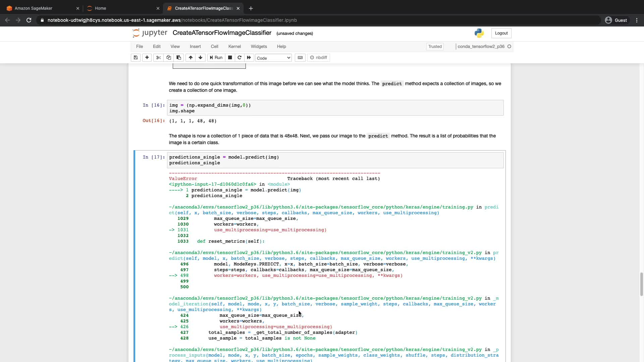Cut selected cells with scissors icon
Screen dimensions: 644x362
(159, 58)
